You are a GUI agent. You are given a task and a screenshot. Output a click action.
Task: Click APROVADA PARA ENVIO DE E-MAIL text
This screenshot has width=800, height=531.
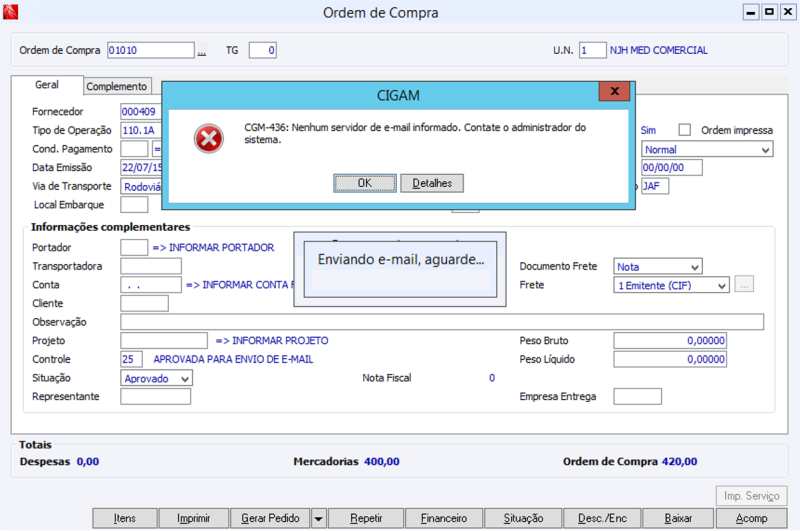[234, 359]
